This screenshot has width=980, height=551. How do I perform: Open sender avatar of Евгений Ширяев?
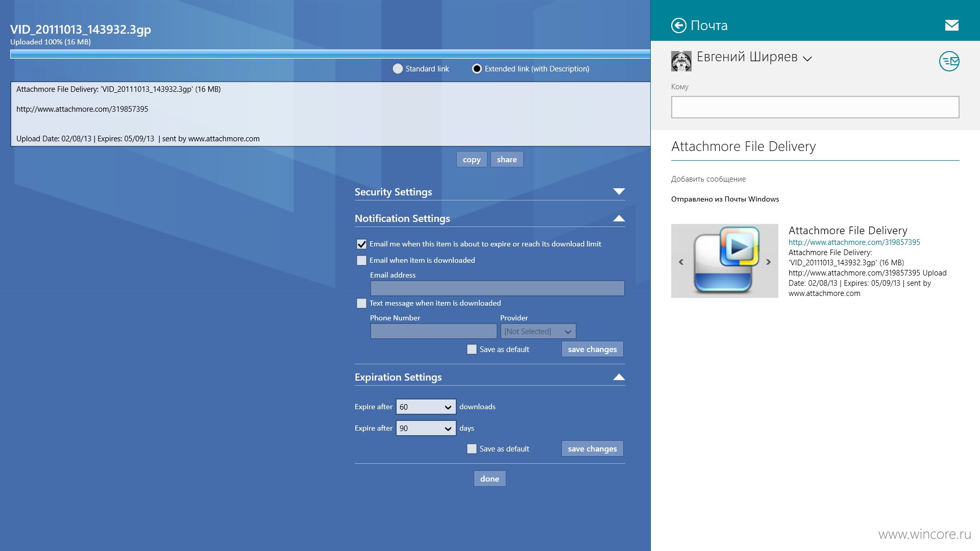click(681, 61)
